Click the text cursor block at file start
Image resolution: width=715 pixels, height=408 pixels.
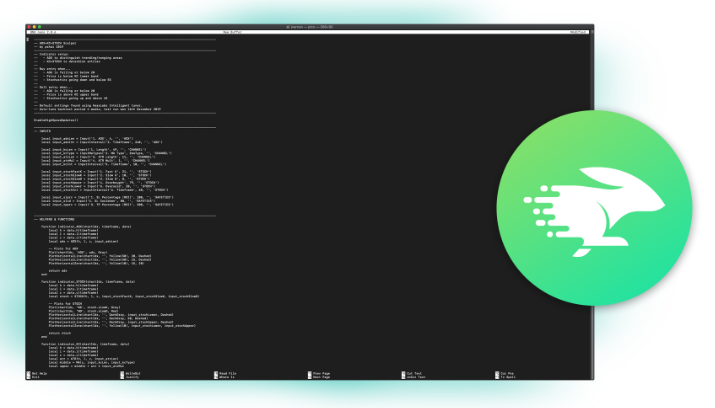28,39
